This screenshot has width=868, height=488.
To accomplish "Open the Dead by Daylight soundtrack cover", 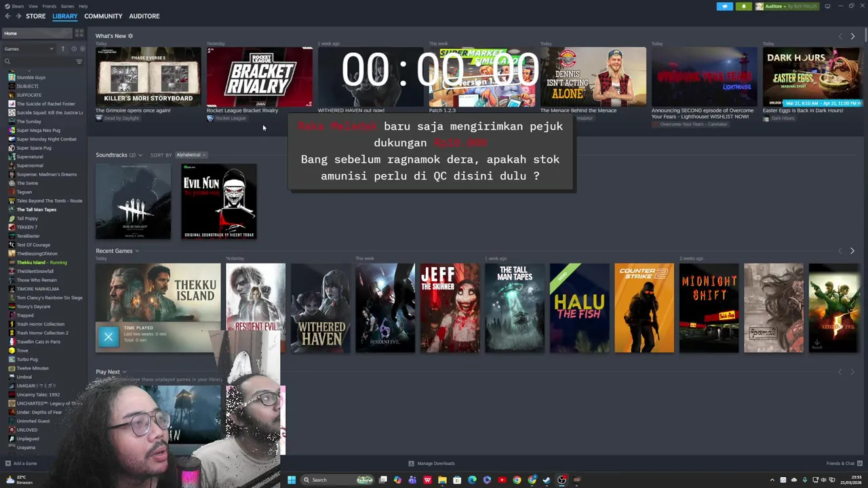I will click(x=133, y=201).
